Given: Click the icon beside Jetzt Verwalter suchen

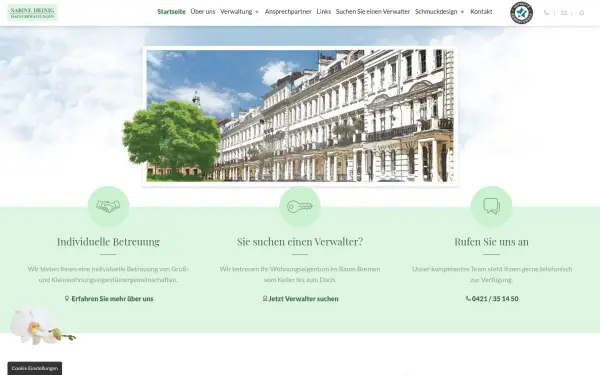Looking at the screenshot, I should (265, 298).
